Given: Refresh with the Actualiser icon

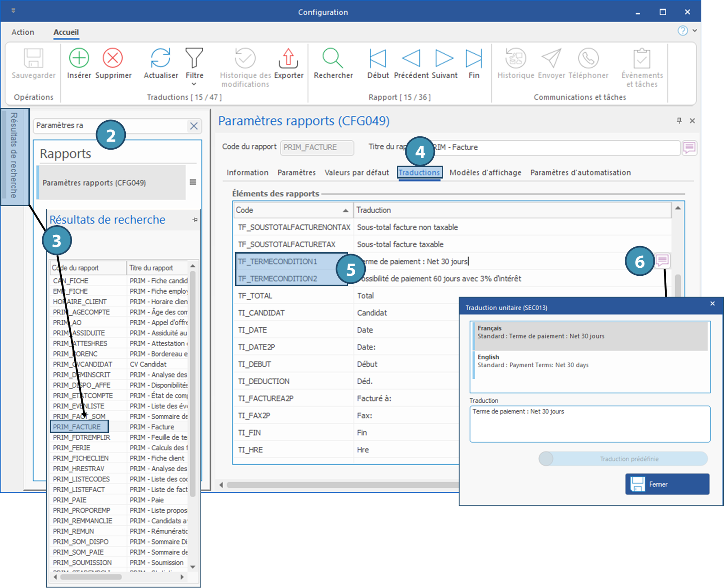Looking at the screenshot, I should (x=160, y=58).
